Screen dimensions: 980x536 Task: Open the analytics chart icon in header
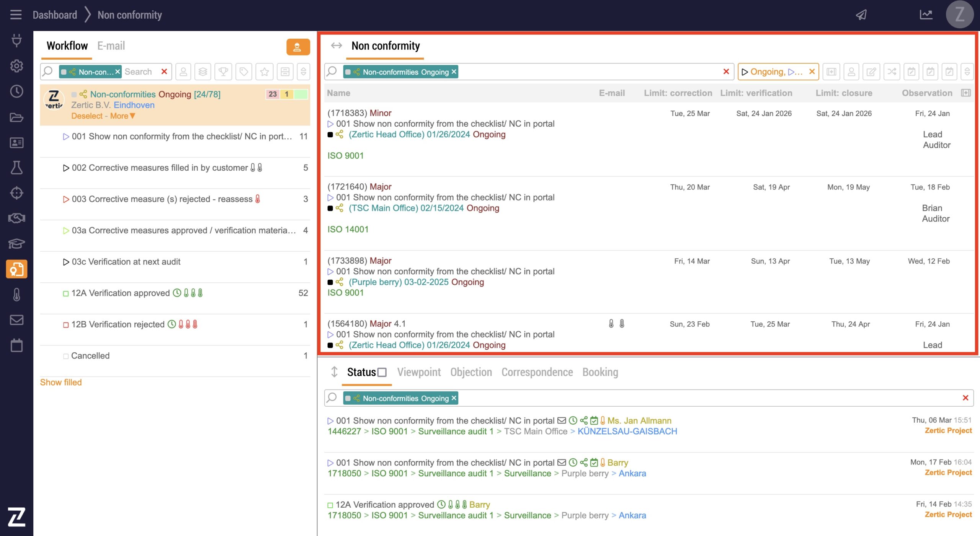[926, 15]
